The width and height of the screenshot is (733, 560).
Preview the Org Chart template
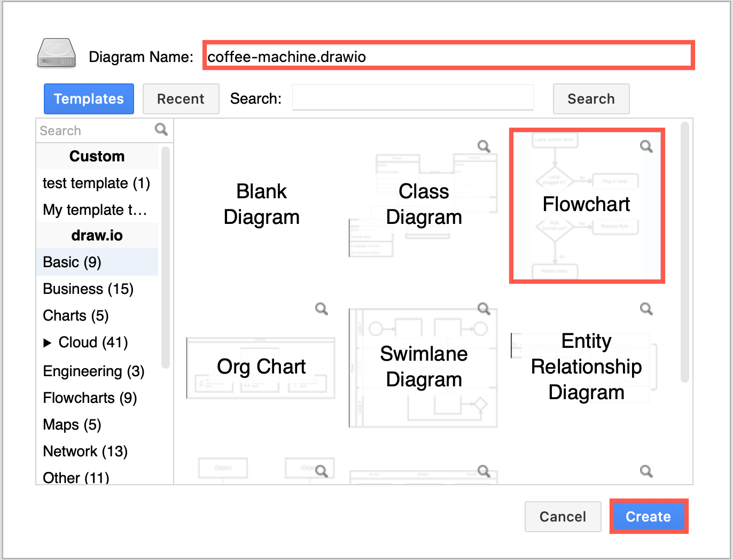[x=321, y=309]
